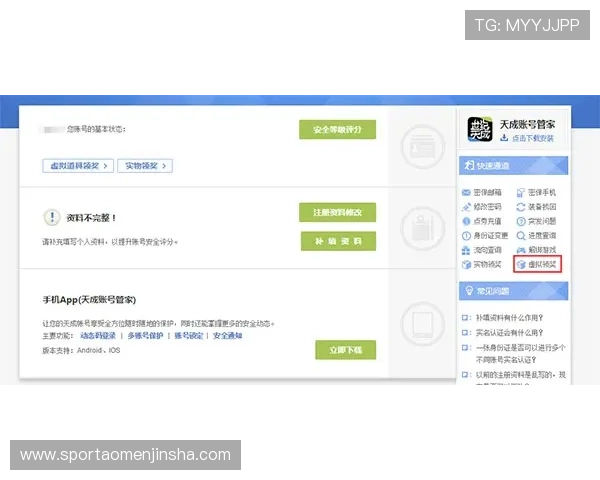This screenshot has height=480, width=600.
Task: Click the 版本支持: Android、iOS text
Action: coord(81,350)
